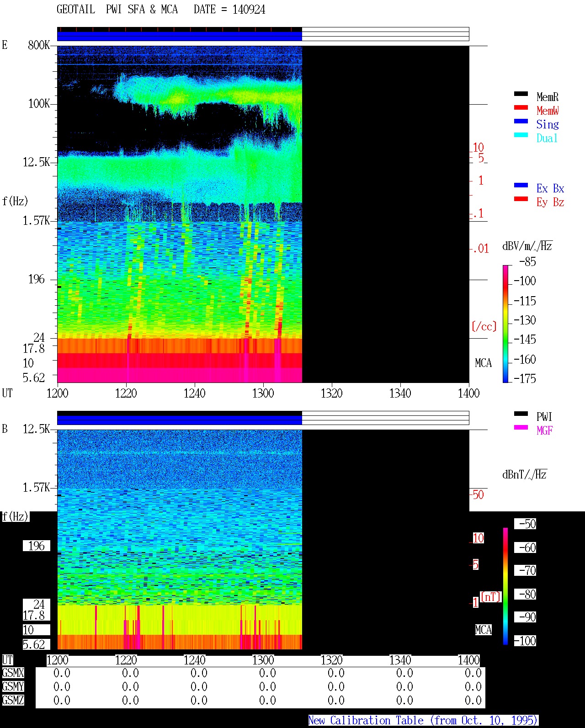Click the MCA label beside the E panel
The width and height of the screenshot is (585, 728).
click(x=483, y=363)
